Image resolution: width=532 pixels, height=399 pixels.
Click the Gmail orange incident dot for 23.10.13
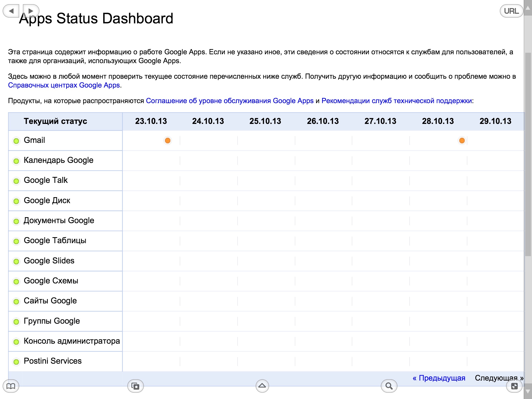[168, 141]
